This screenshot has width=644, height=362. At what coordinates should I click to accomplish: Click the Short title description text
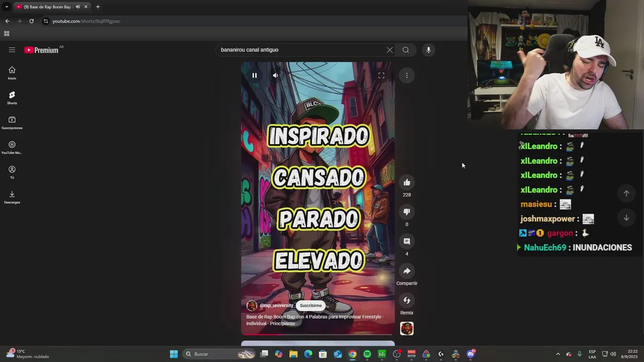314,320
